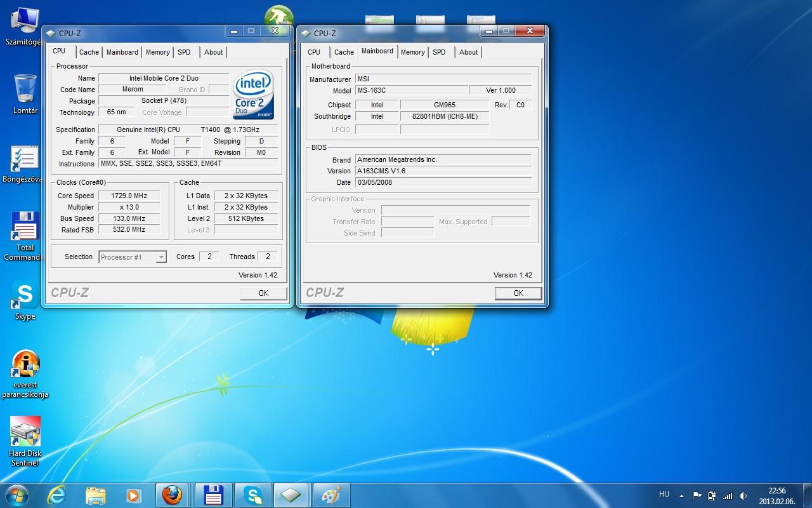Screen dimensions: 812x508
Task: Select the everest parancsikonja desktop icon
Action: tap(25, 374)
